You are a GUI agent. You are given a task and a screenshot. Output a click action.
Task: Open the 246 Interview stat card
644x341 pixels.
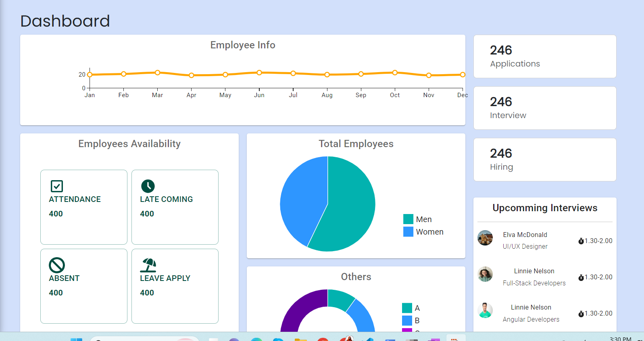coord(545,108)
